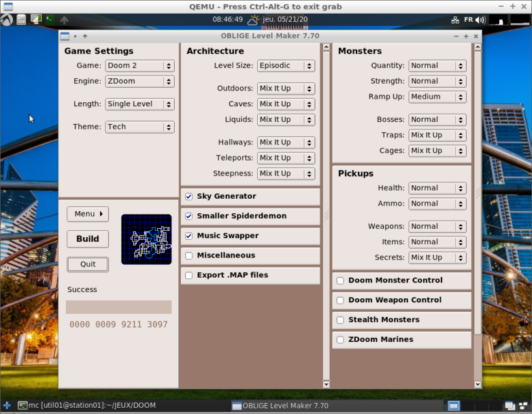Open the Bosses dropdown

click(x=437, y=120)
